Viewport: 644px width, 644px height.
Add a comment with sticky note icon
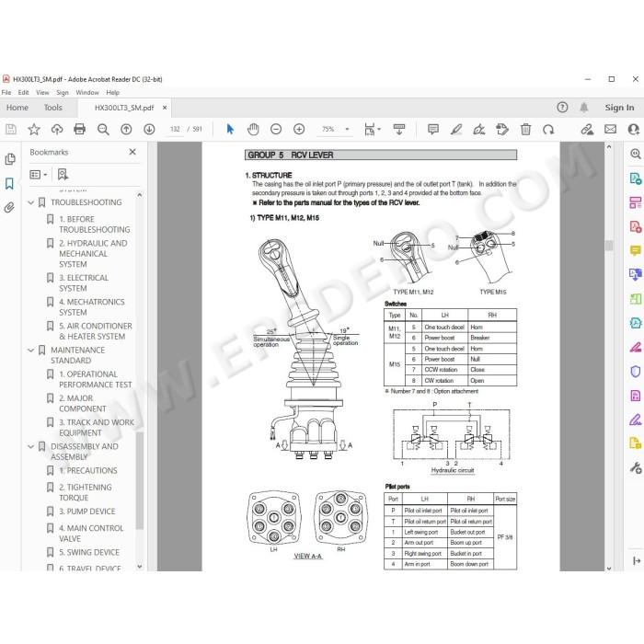433,130
